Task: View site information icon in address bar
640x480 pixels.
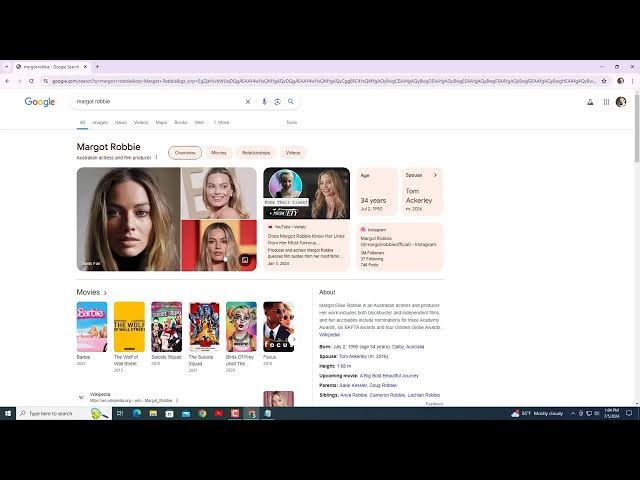Action: point(45,81)
